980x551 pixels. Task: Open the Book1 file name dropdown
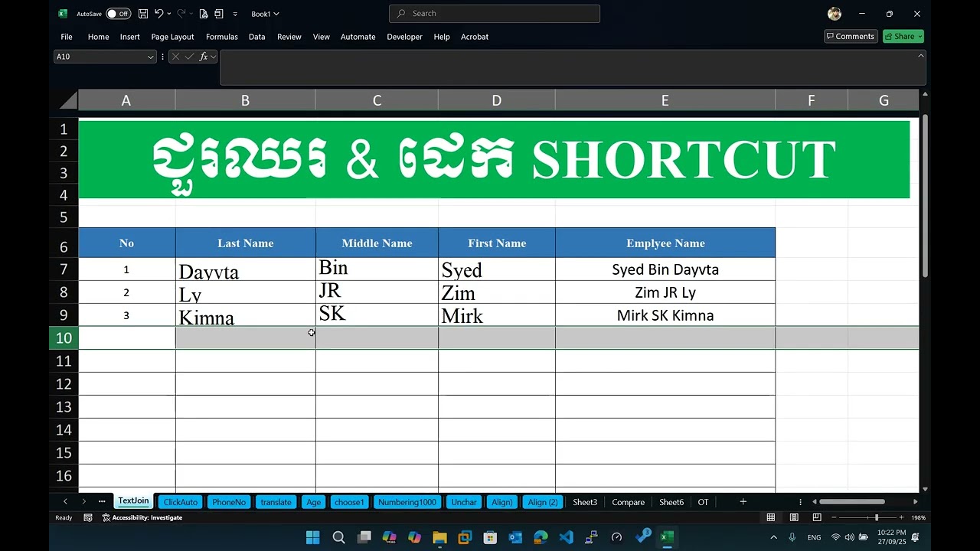tap(266, 14)
